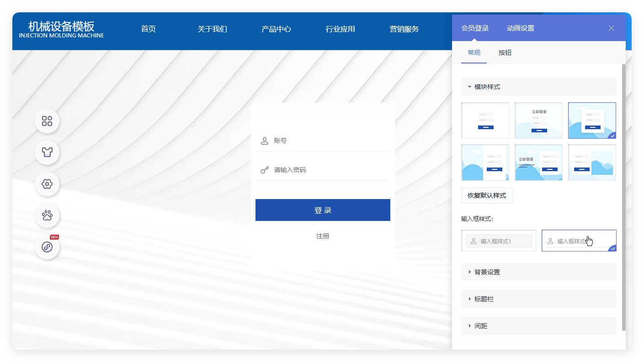This screenshot has height=362, width=644.
Task: Click the user icon beside 账号 field
Action: click(x=264, y=141)
